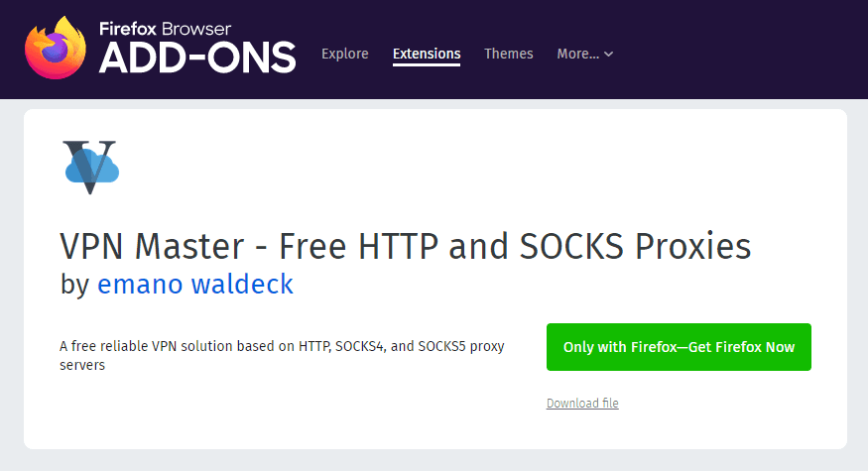
Task: Switch to the Extensions section
Action: [427, 54]
